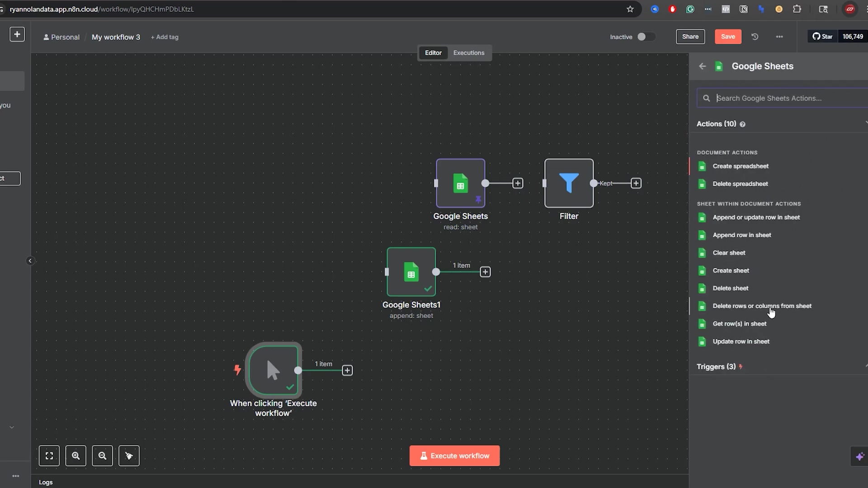
Task: Open workflow history clock icon
Action: [755, 37]
